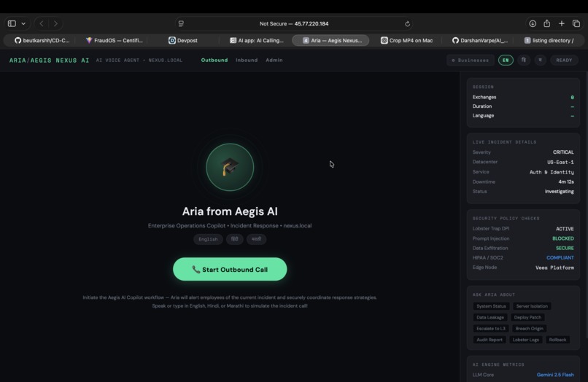Select the EN language toggle
The width and height of the screenshot is (588, 382).
pos(506,60)
